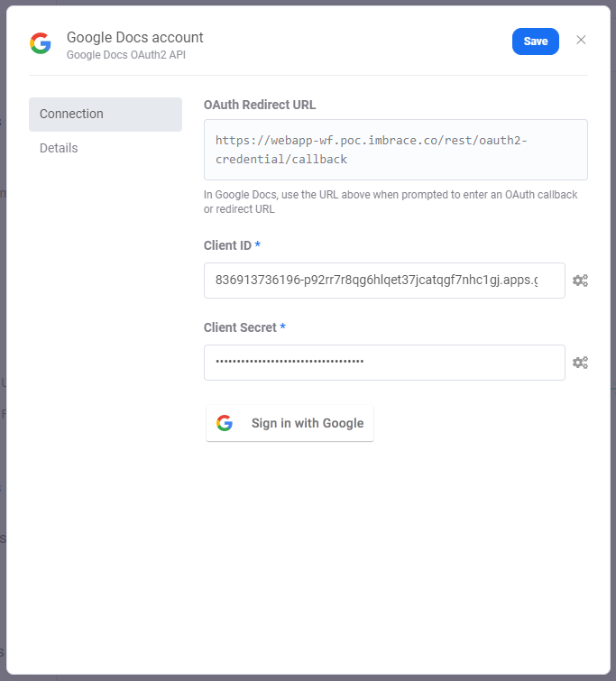Click the Google logo in dialog header
The width and height of the screenshot is (616, 681).
point(41,43)
